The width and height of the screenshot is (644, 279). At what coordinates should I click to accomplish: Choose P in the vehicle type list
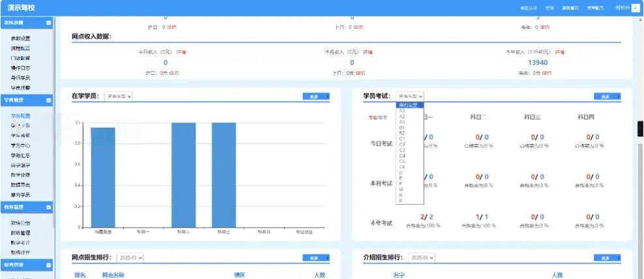pyautogui.click(x=410, y=201)
